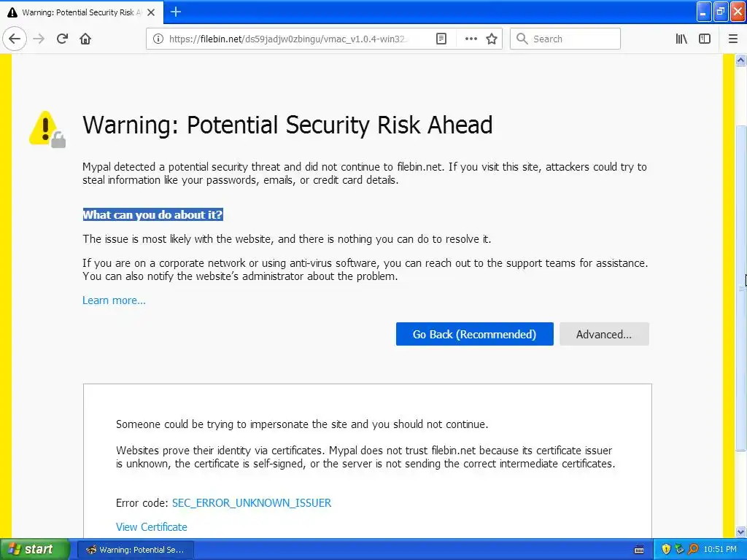Select the Warning: Potential Security Risk tab
747x560 pixels.
point(77,12)
